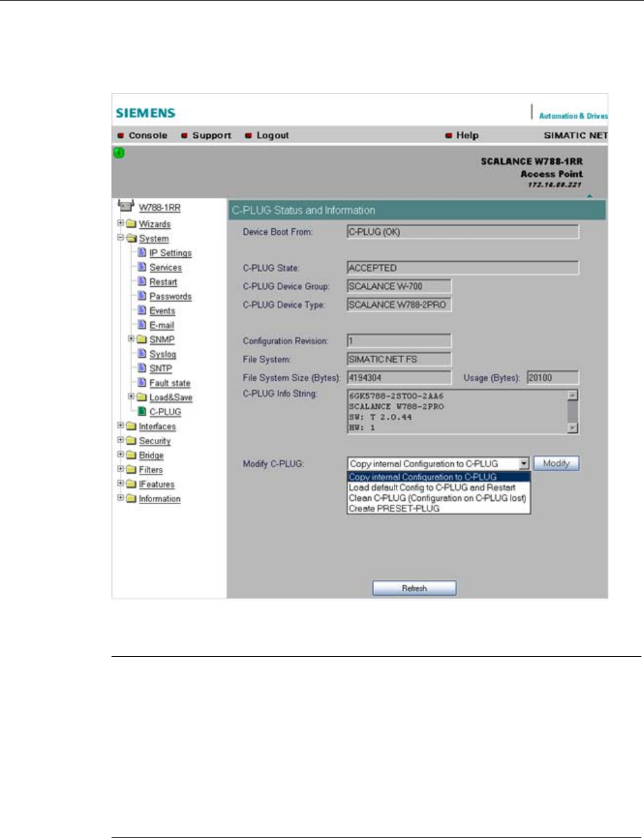
Task: Click the C-PLUG State field
Action: (x=463, y=268)
